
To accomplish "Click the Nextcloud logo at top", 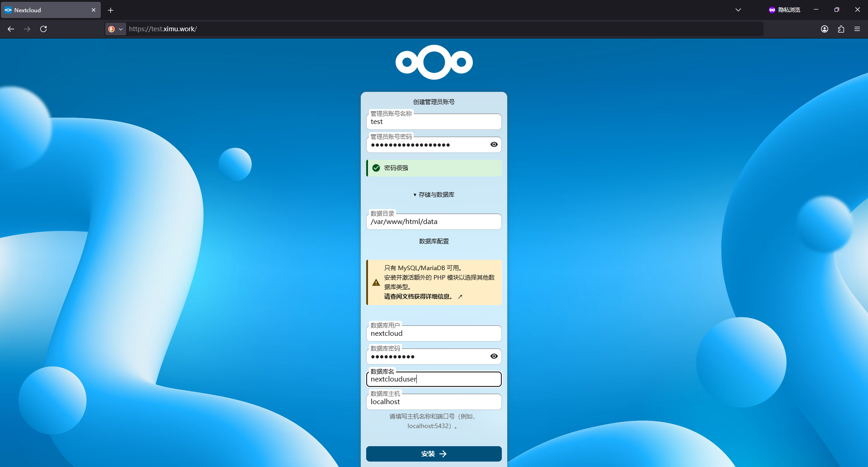I will click(x=434, y=62).
